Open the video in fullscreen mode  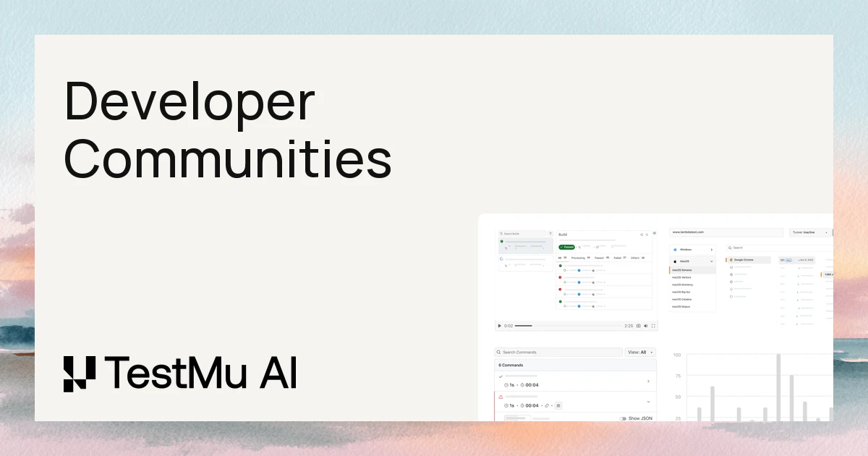653,326
